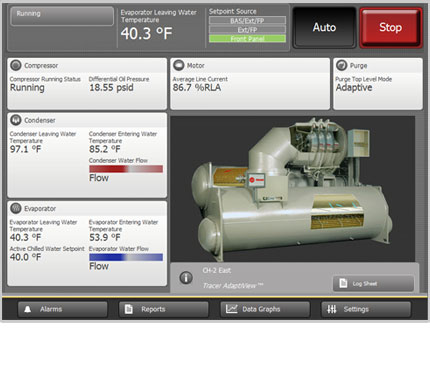430x390 pixels.
Task: Select Front Panel setpoint source
Action: [x=247, y=39]
